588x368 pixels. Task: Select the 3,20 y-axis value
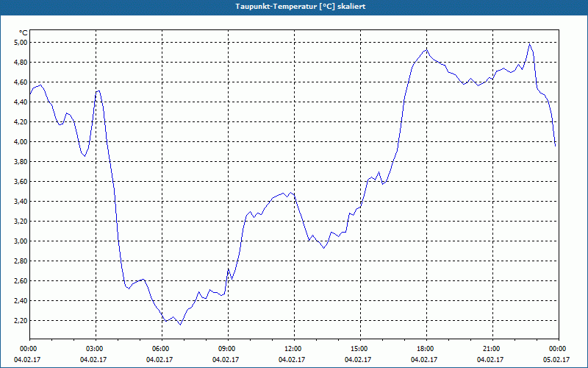click(21, 222)
